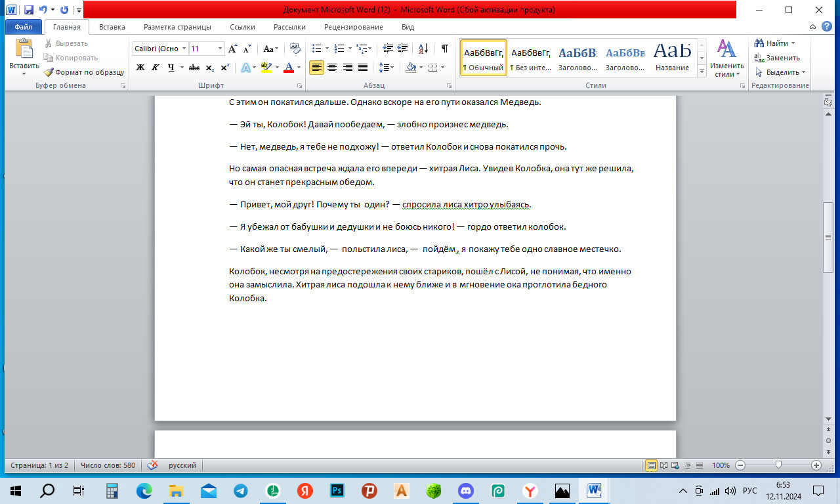The height and width of the screenshot is (504, 840).
Task: Justify the paragraph text
Action: pyautogui.click(x=363, y=68)
